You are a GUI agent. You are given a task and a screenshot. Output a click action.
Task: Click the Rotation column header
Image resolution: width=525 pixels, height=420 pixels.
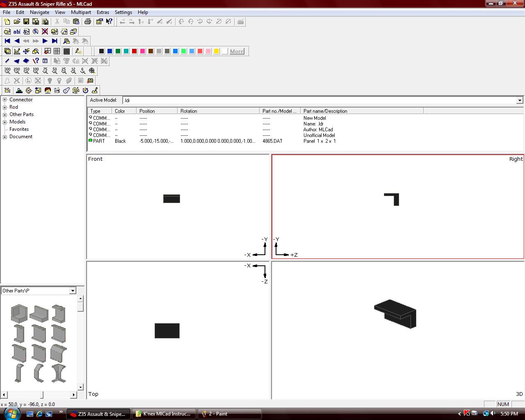coord(218,111)
